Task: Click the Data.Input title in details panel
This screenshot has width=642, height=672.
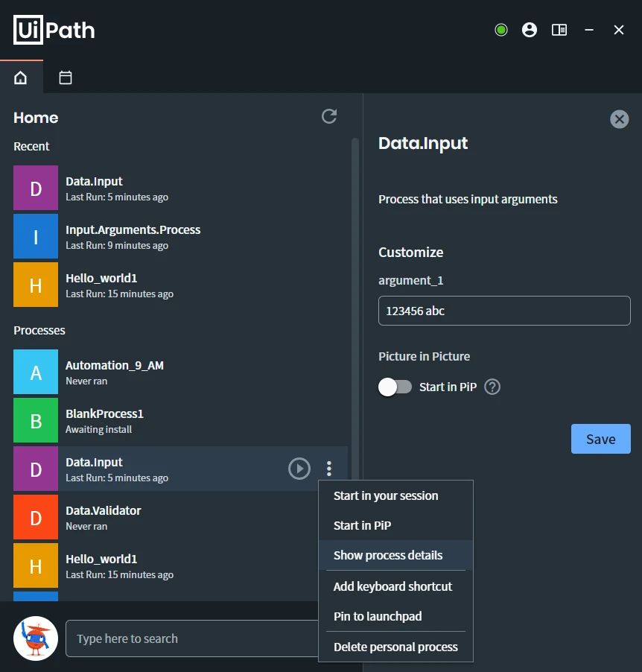Action: pos(423,143)
